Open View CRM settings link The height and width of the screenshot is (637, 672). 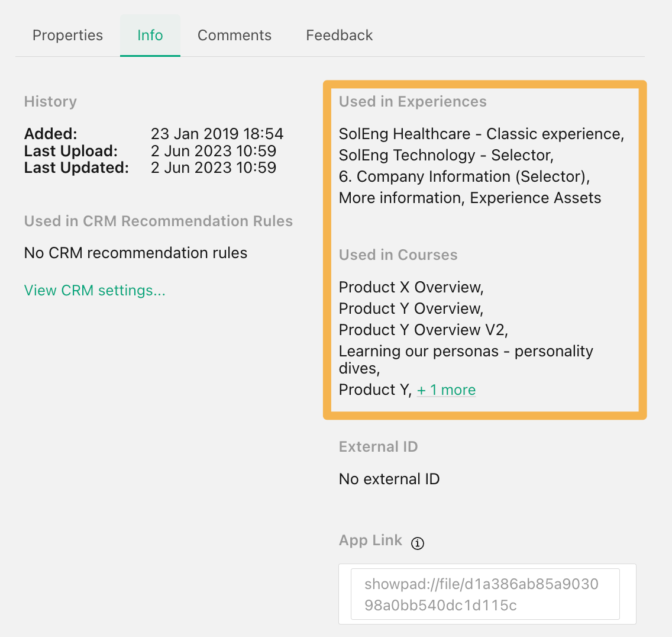point(95,291)
